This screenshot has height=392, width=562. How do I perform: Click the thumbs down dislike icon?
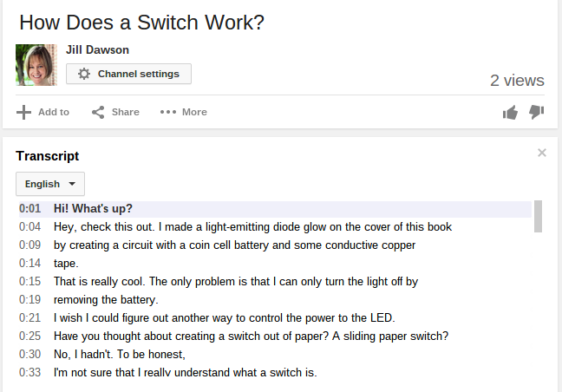pyautogui.click(x=537, y=112)
